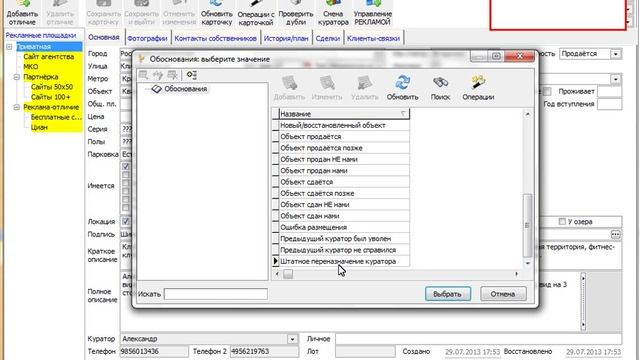Image resolution: width=640 pixels, height=360 pixels.
Task: Switch to the Фотографии tab
Action: 147,38
